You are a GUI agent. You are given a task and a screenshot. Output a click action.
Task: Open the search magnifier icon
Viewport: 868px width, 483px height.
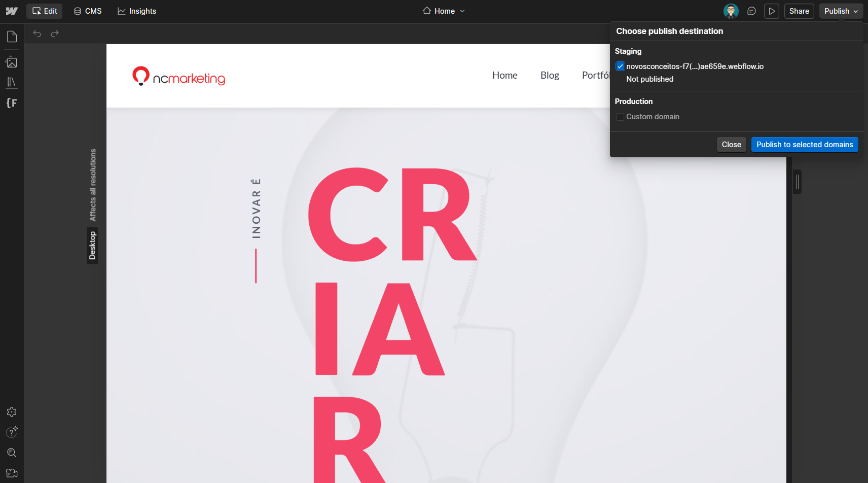click(x=12, y=453)
